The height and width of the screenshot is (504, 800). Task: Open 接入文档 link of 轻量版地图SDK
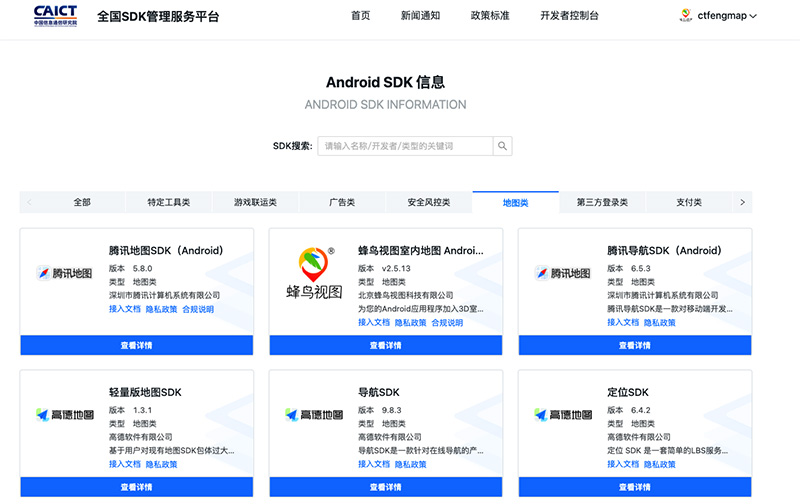(124, 464)
